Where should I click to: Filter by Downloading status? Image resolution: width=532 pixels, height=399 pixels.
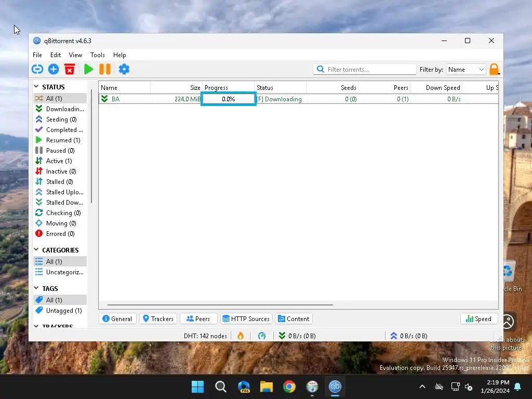click(60, 109)
